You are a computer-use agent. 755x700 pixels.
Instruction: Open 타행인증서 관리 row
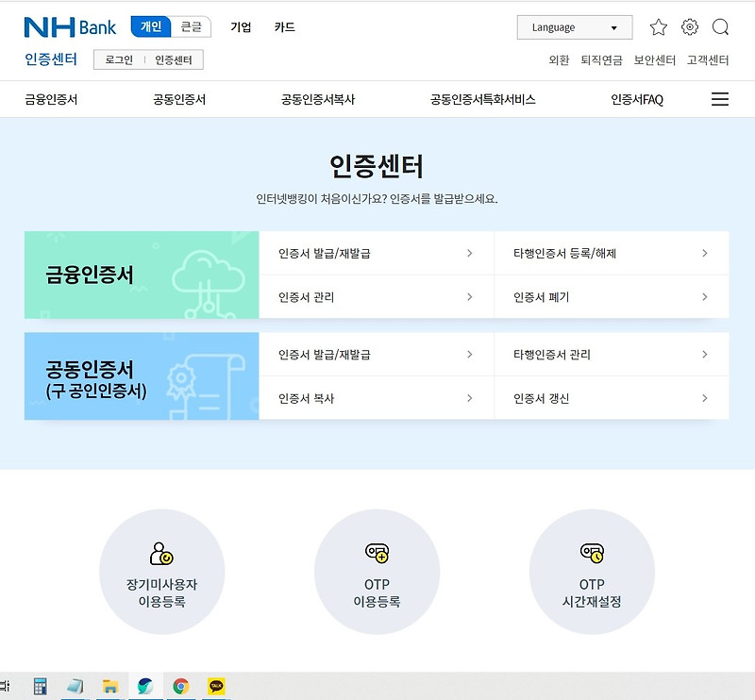612,355
